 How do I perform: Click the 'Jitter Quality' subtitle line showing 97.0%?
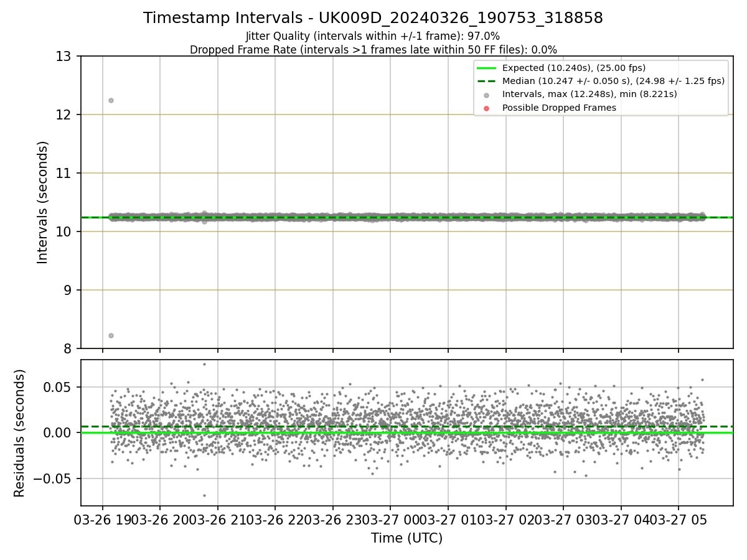pos(373,36)
